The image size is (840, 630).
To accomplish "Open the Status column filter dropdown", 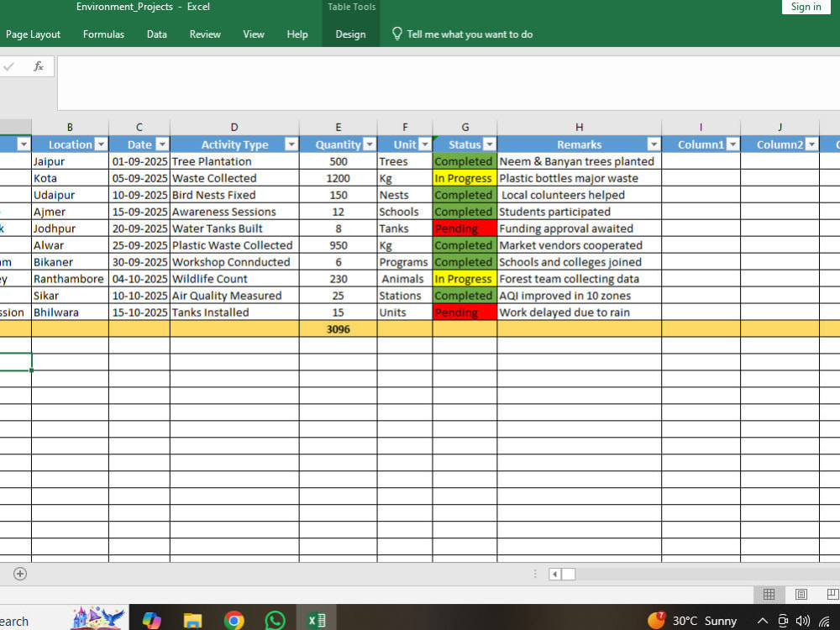I will pos(490,144).
